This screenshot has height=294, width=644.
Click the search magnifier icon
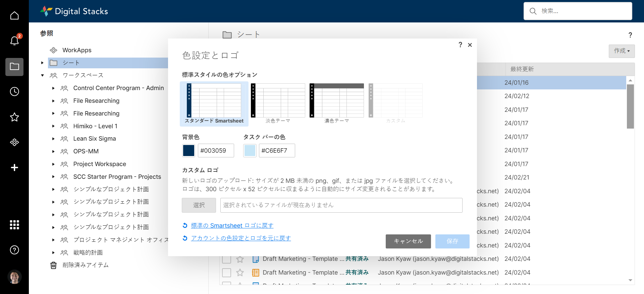533,11
